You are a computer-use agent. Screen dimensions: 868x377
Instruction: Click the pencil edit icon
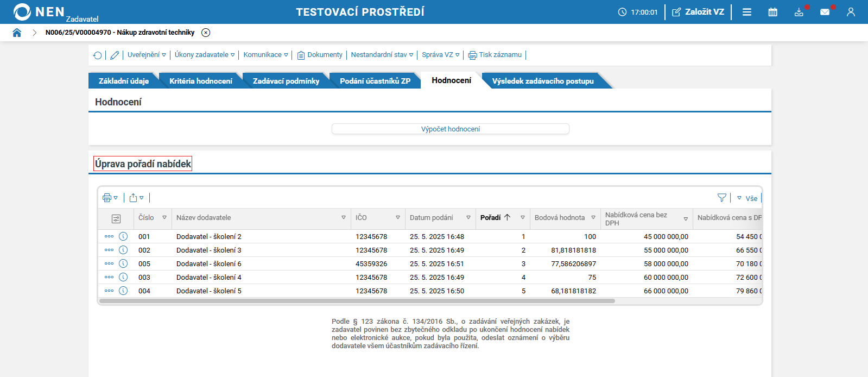pos(115,55)
